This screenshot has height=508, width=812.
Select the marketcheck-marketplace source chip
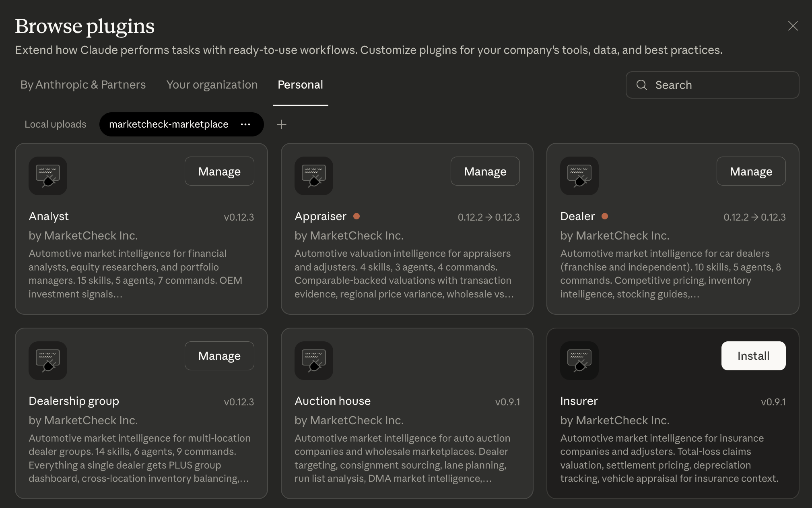coord(169,124)
